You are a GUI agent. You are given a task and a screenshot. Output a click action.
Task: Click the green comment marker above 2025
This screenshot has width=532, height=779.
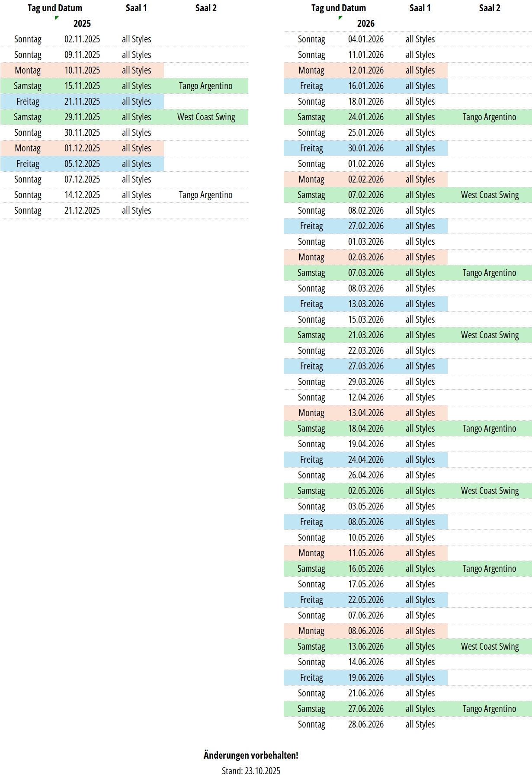(x=57, y=18)
